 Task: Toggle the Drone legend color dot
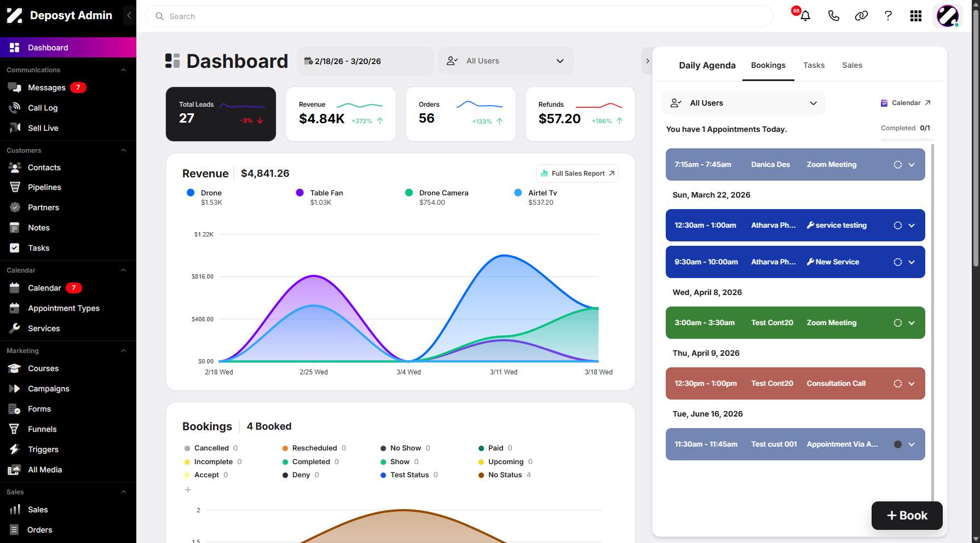coord(191,193)
